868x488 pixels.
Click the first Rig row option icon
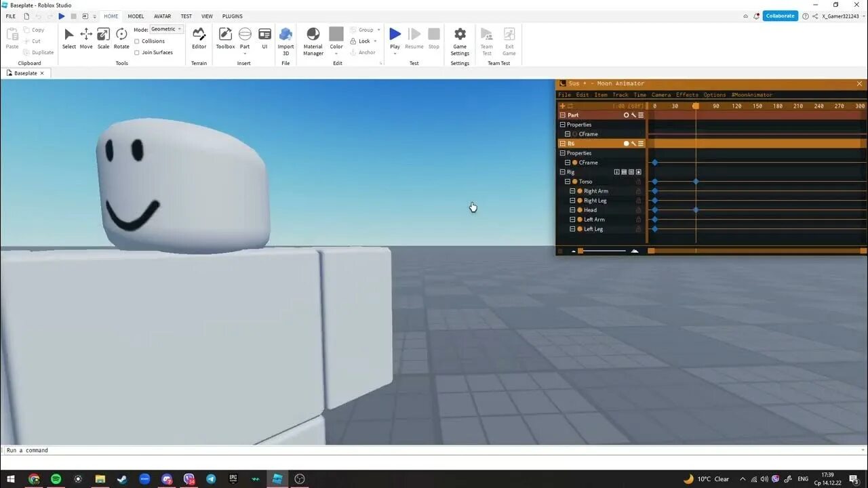616,172
